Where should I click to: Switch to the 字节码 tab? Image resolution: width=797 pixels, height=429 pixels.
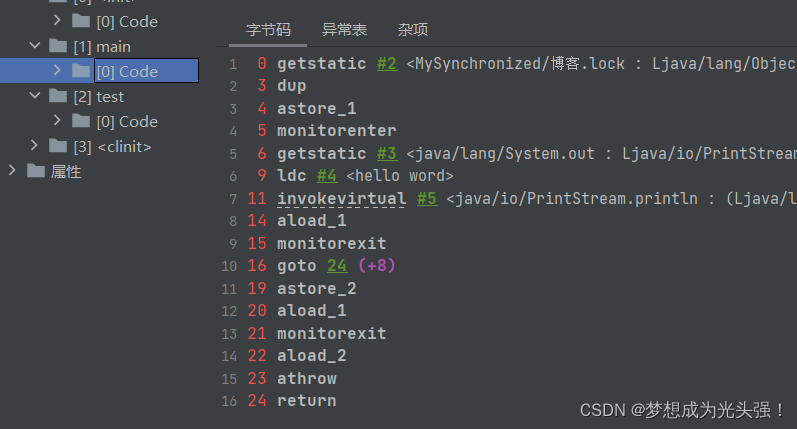point(268,29)
